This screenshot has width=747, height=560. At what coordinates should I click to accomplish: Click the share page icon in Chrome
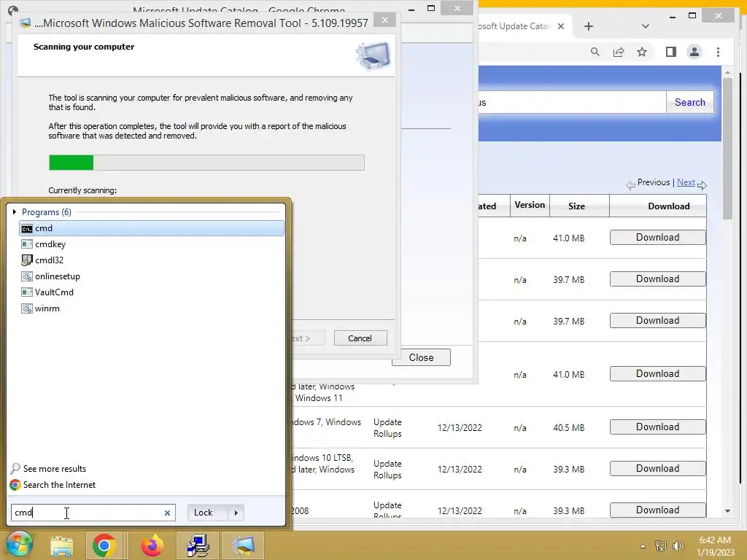619,52
